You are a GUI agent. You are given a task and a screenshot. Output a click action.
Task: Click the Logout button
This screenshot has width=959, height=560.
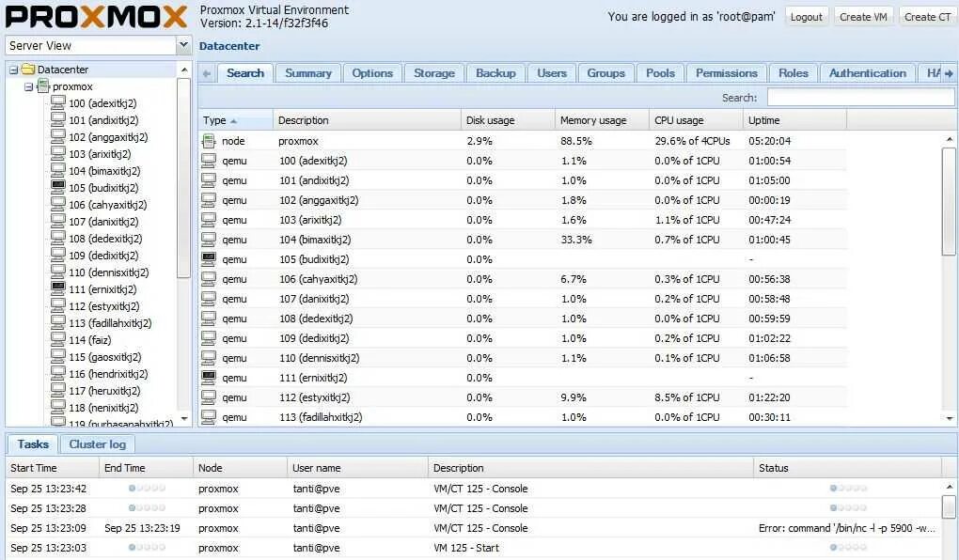tap(806, 17)
